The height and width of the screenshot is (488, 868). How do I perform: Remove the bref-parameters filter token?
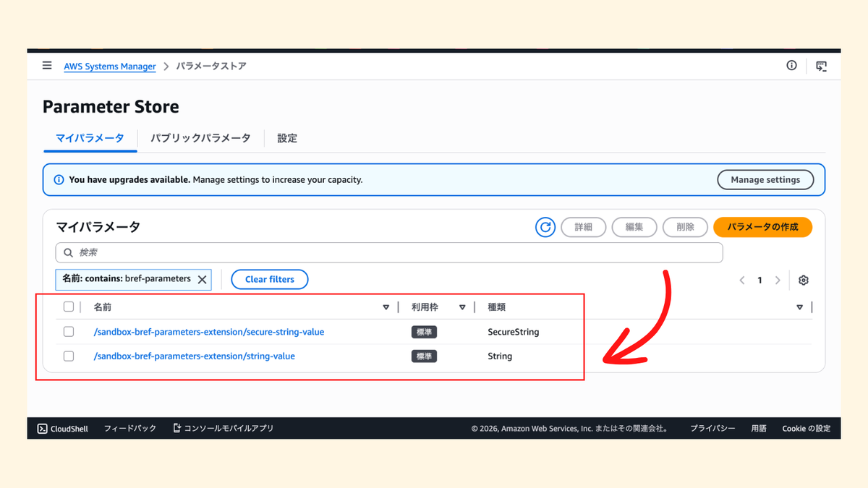click(x=203, y=279)
